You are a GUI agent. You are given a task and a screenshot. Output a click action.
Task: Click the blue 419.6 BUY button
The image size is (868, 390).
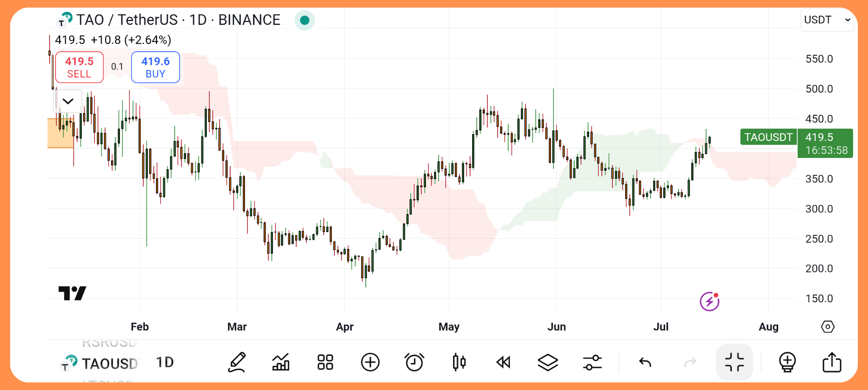pos(156,67)
